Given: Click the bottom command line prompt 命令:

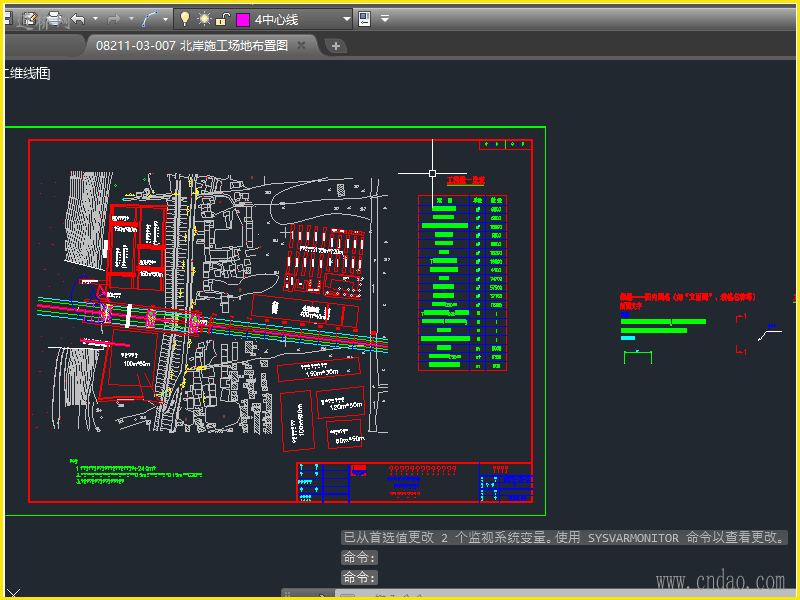Looking at the screenshot, I should (359, 577).
